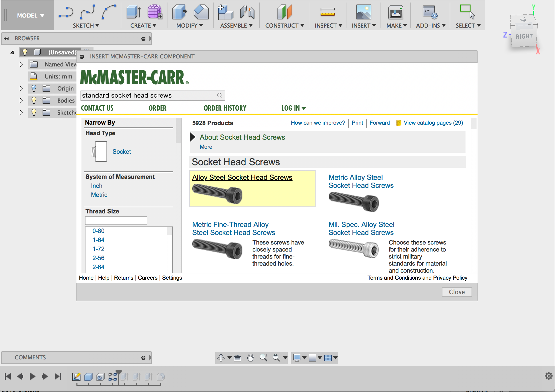The width and height of the screenshot is (555, 392).
Task: Open timeline settings gear icon
Action: click(x=548, y=376)
